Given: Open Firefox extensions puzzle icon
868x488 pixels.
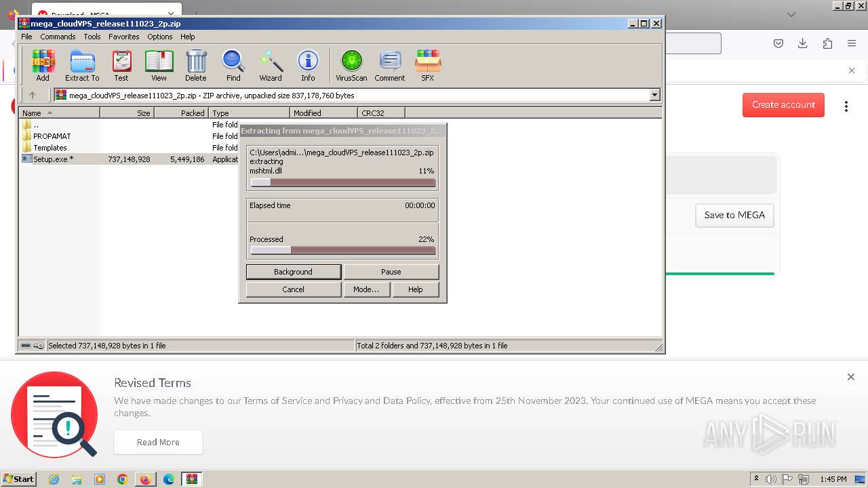Looking at the screenshot, I should point(827,43).
